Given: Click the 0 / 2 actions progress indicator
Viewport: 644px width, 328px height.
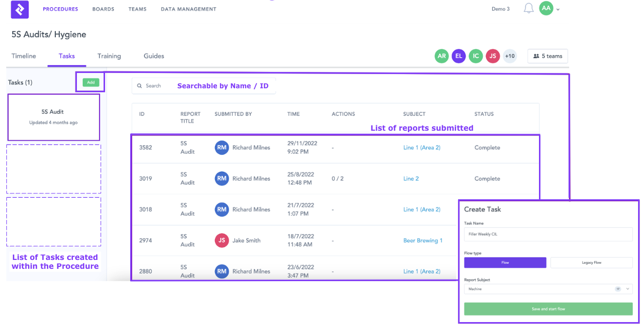Looking at the screenshot, I should tap(339, 178).
